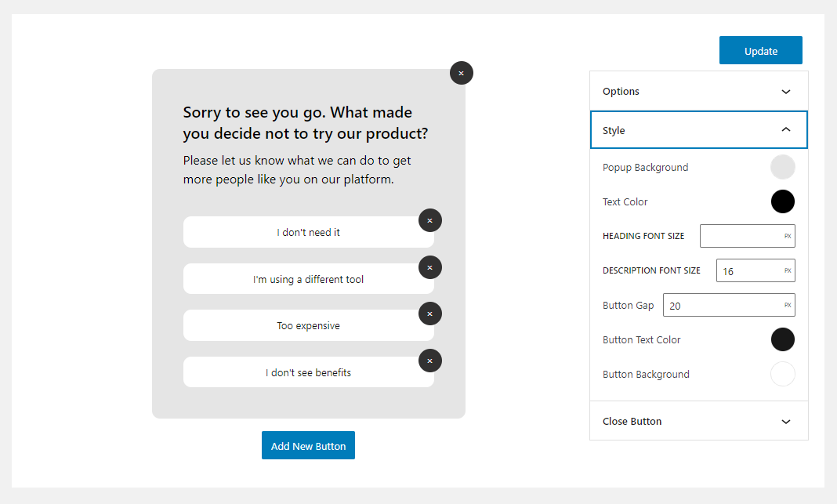Screen dimensions: 837x504
Task: Expand the Options panel
Action: coord(698,92)
